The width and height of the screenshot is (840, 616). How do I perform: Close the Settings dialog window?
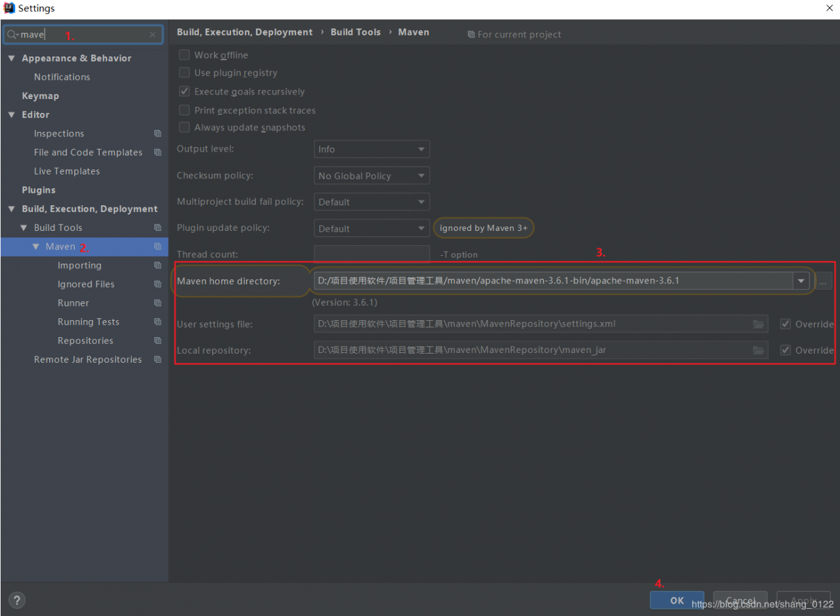click(x=829, y=8)
